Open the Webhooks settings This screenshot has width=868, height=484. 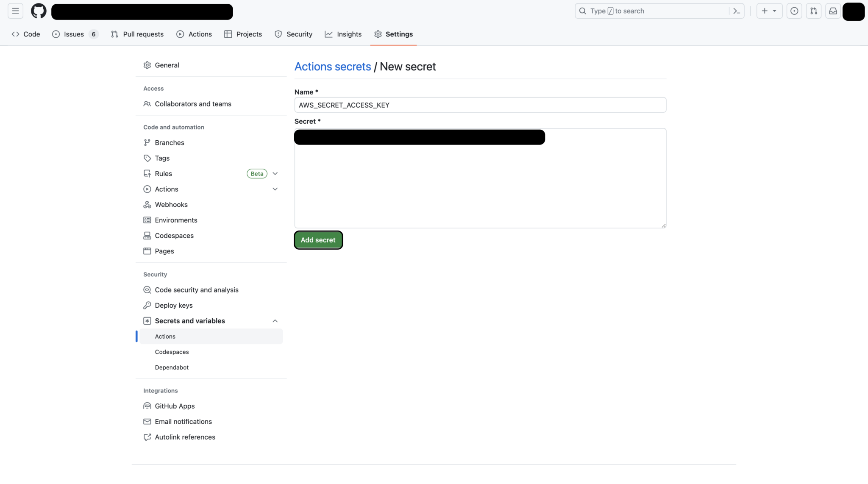point(171,204)
